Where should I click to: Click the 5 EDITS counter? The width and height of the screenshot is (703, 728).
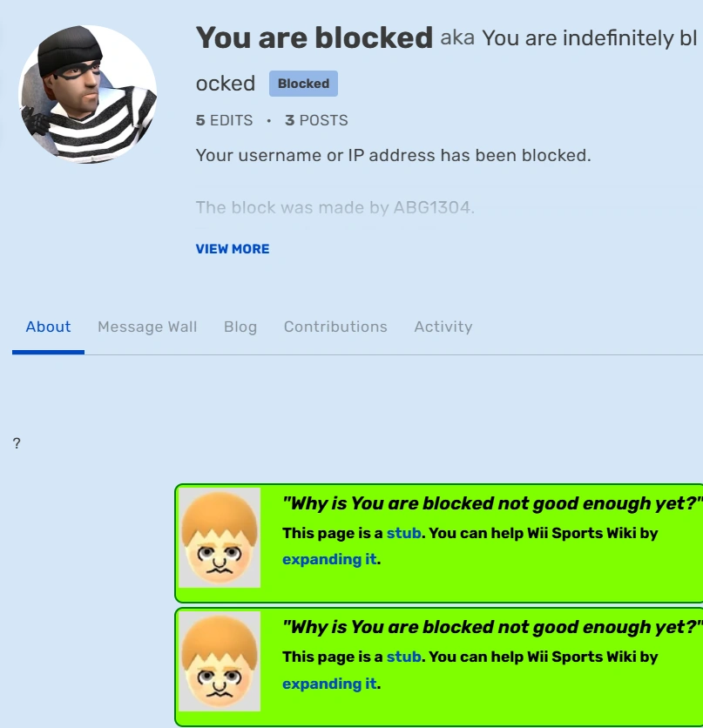(x=225, y=121)
